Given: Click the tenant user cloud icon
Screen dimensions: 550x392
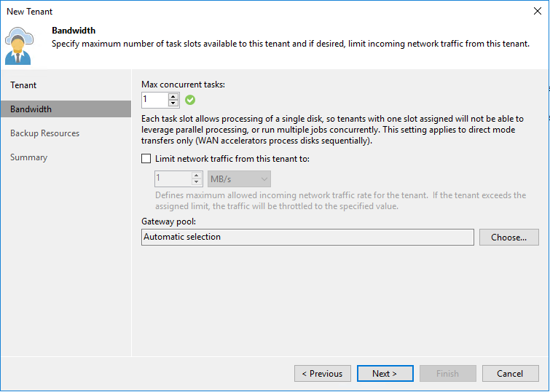Looking at the screenshot, I should click(19, 46).
